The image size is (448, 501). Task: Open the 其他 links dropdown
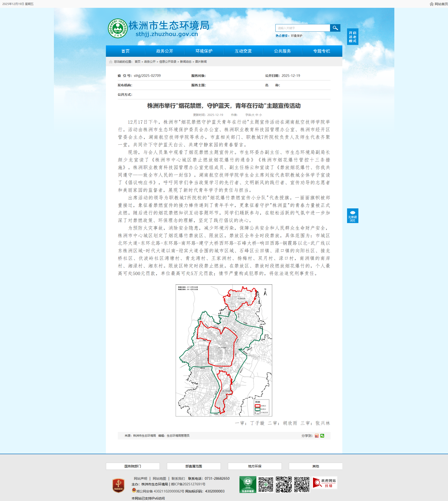[x=315, y=466]
